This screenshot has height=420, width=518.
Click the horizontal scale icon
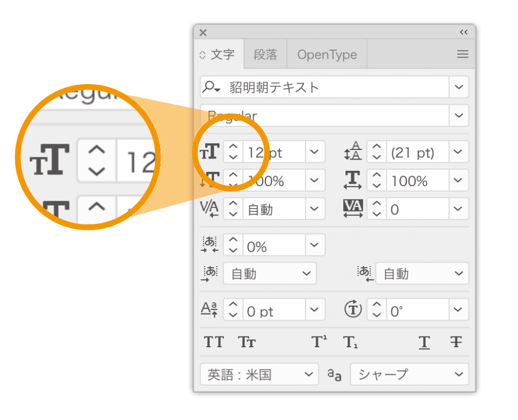coord(353,180)
